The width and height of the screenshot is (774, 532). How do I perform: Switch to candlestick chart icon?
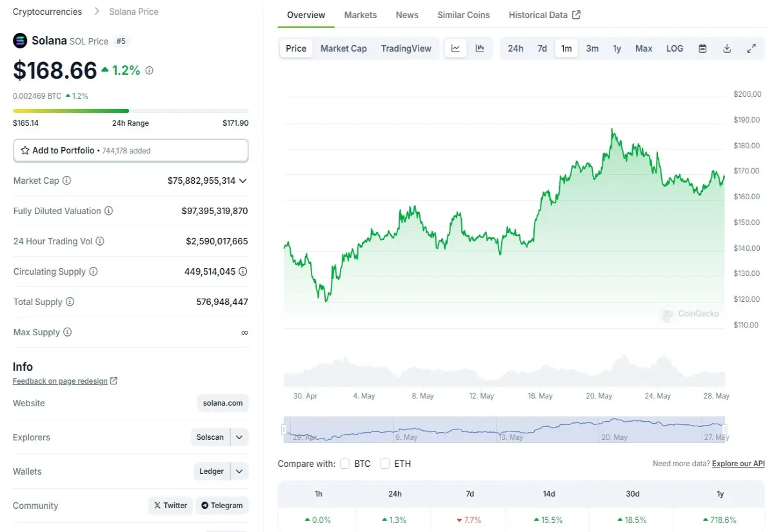click(480, 48)
